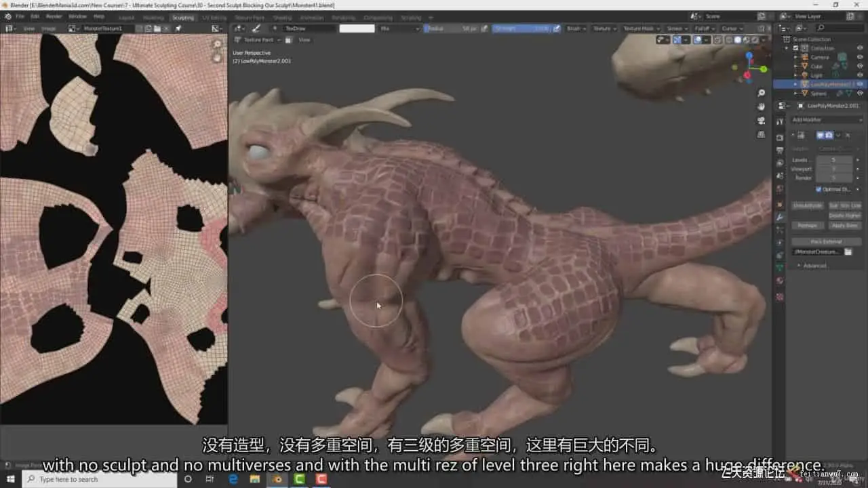The width and height of the screenshot is (868, 488).
Task: Open the image browse dropdown icon
Action: click(x=73, y=28)
